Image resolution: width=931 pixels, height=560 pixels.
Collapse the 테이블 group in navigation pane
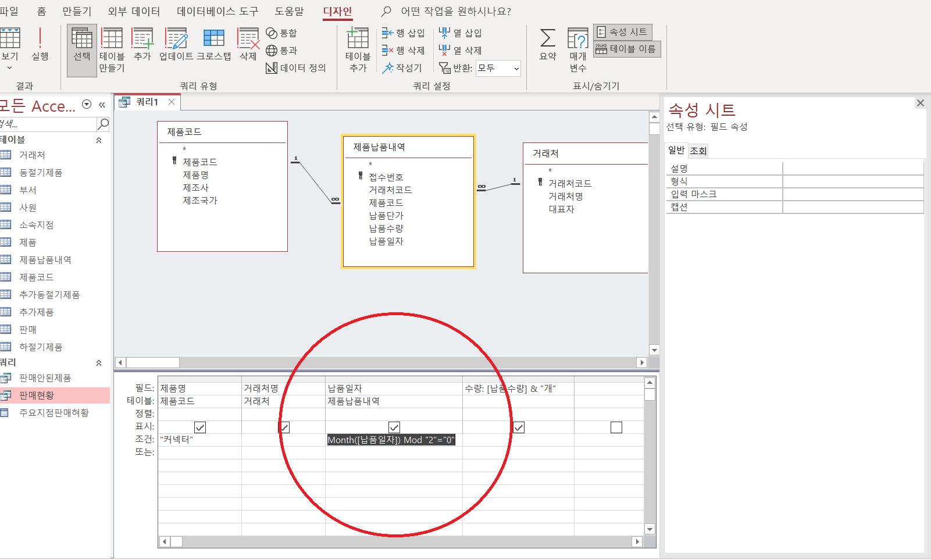pyautogui.click(x=99, y=140)
